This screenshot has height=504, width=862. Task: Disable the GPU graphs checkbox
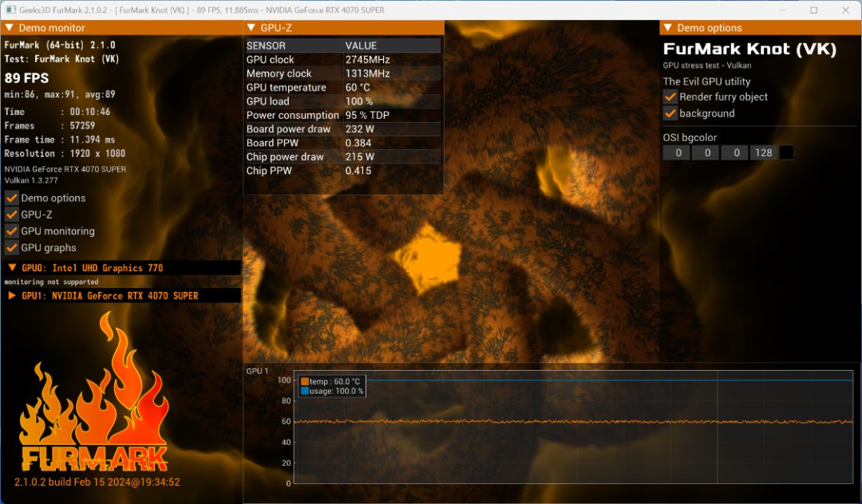tap(11, 247)
